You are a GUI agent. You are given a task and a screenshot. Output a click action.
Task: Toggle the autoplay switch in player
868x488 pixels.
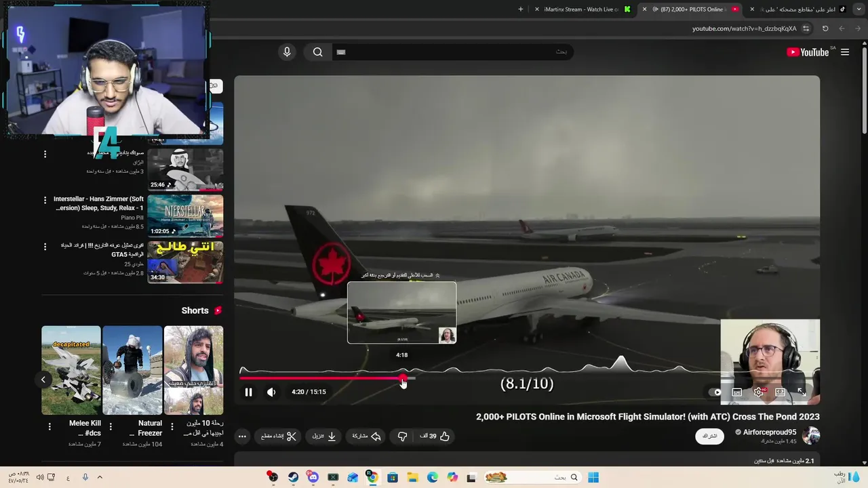(x=716, y=392)
